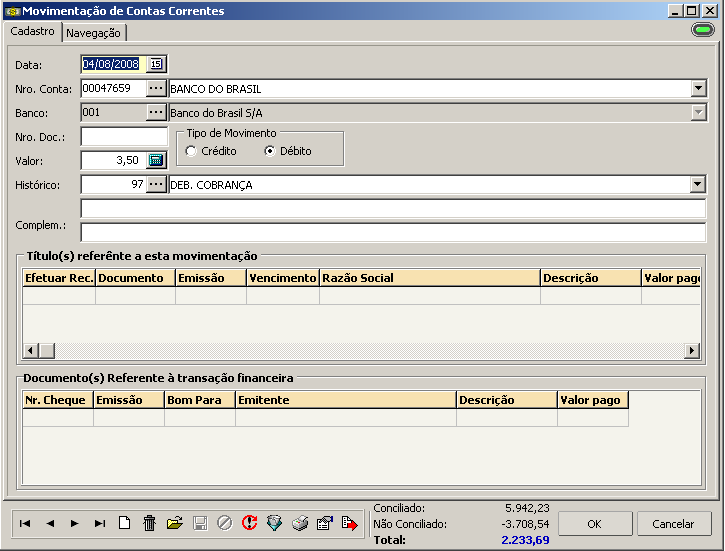Screen dimensions: 725x551
Task: Click the Nr. Cheque column header
Action: (58, 400)
